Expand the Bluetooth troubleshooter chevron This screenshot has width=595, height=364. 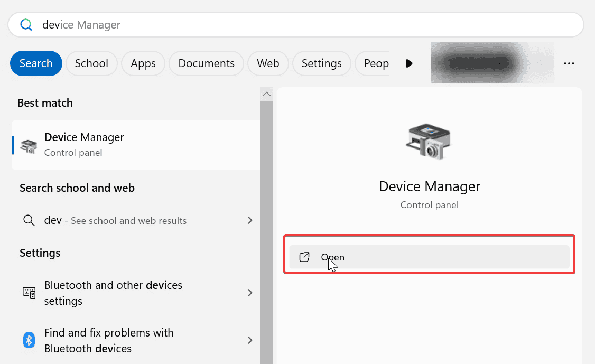tap(250, 340)
